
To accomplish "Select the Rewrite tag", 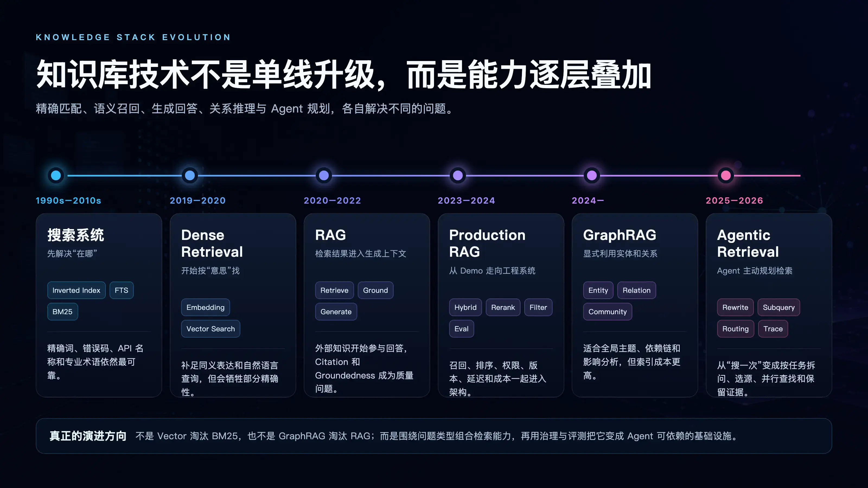I will pos(735,307).
